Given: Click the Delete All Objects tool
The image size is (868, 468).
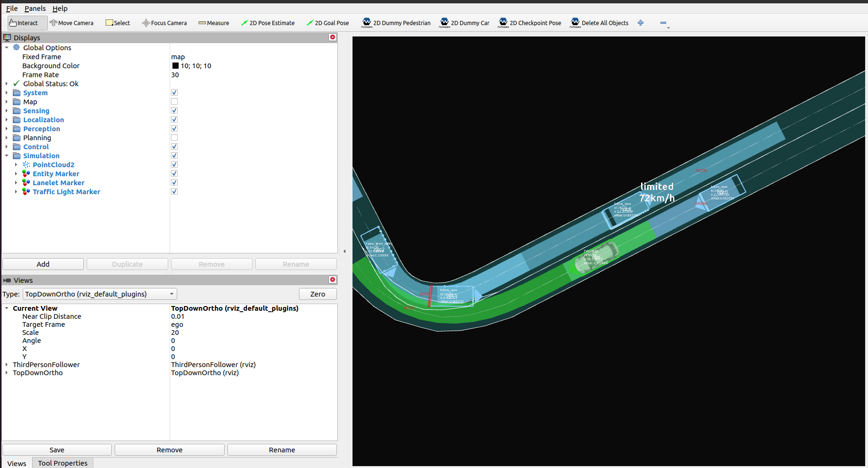Looking at the screenshot, I should pyautogui.click(x=600, y=23).
